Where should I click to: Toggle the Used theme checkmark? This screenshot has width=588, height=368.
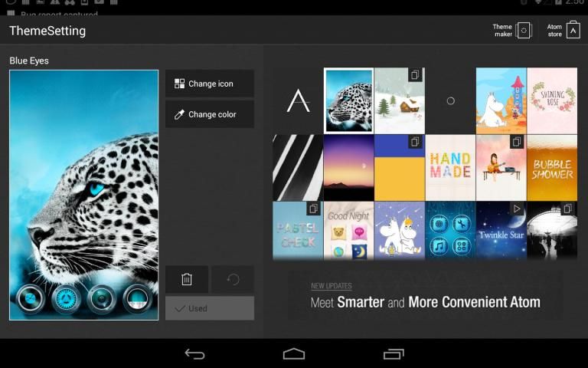click(x=210, y=308)
